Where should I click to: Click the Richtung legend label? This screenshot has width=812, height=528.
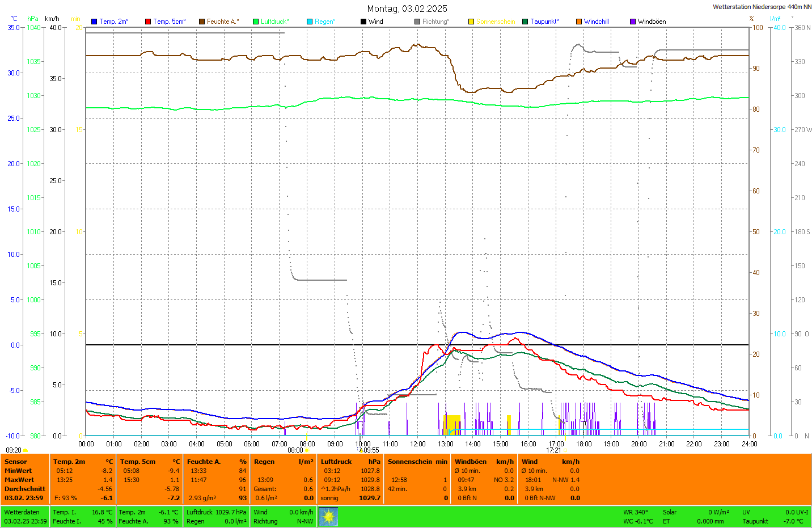click(x=435, y=22)
